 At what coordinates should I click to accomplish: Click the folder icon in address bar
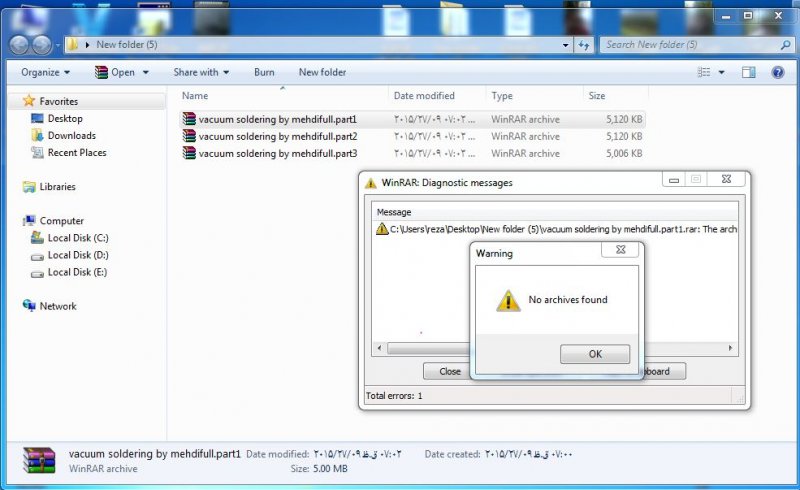pos(72,44)
